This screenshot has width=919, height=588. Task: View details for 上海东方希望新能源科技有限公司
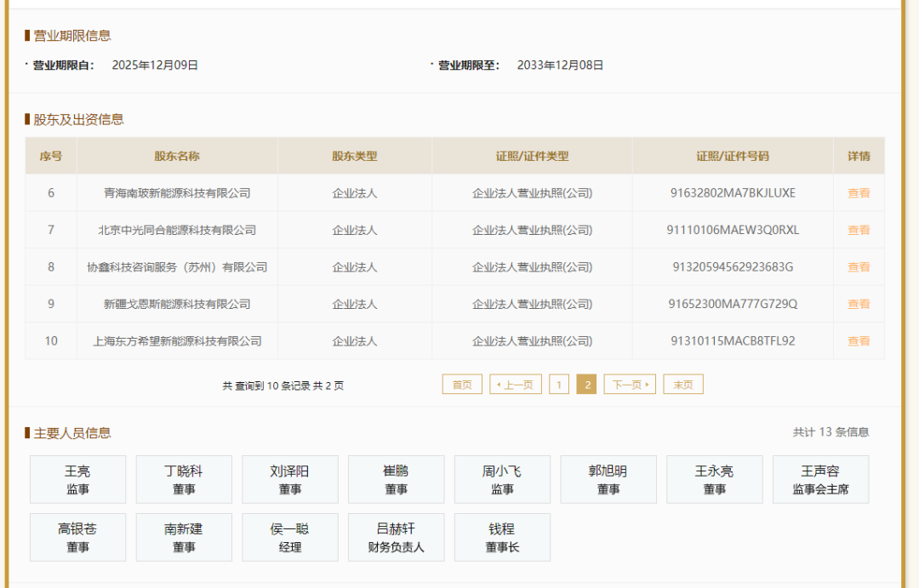pyautogui.click(x=858, y=340)
